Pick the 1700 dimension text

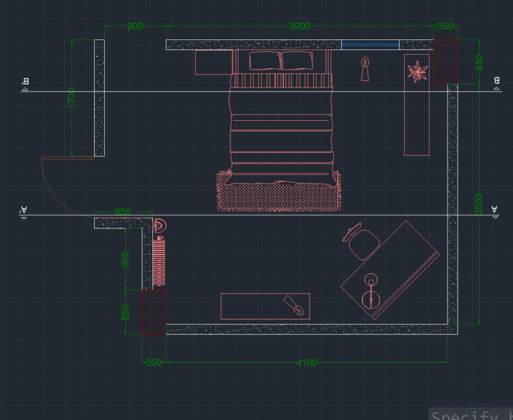71,97
